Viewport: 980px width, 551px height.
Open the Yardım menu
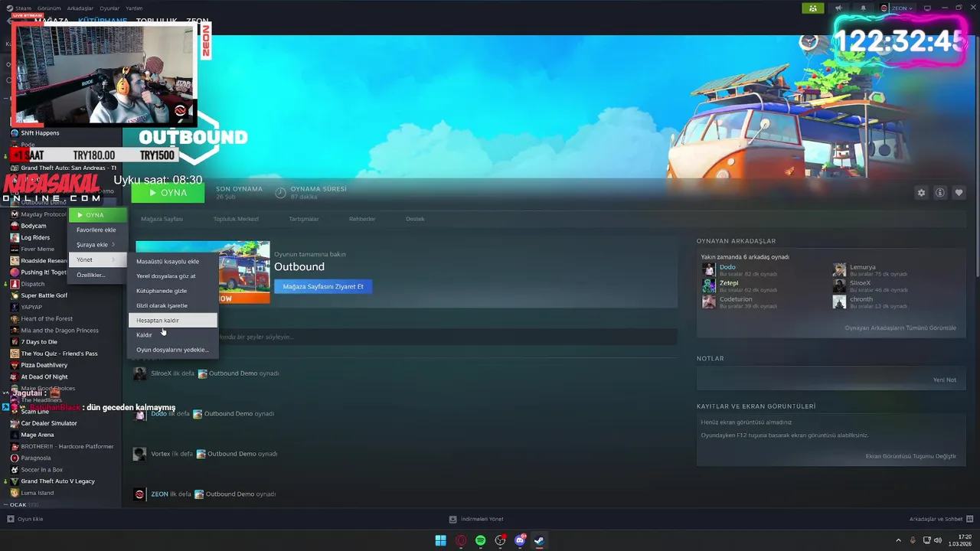(x=134, y=8)
